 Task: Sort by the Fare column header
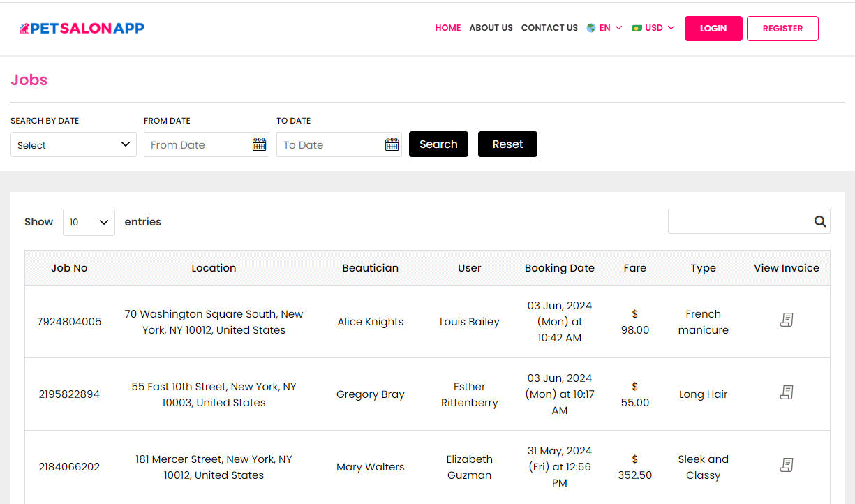[x=635, y=268]
